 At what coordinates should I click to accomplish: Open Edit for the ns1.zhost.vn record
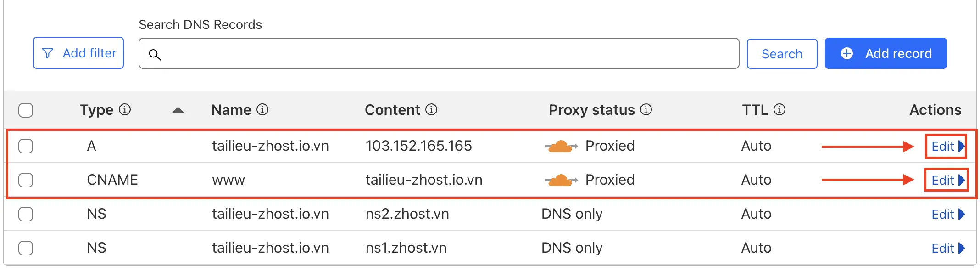tap(947, 248)
